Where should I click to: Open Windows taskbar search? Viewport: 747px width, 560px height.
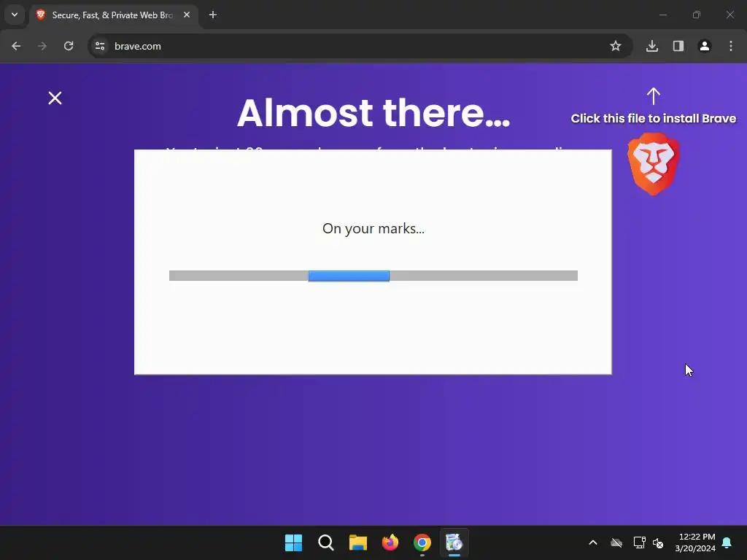326,542
